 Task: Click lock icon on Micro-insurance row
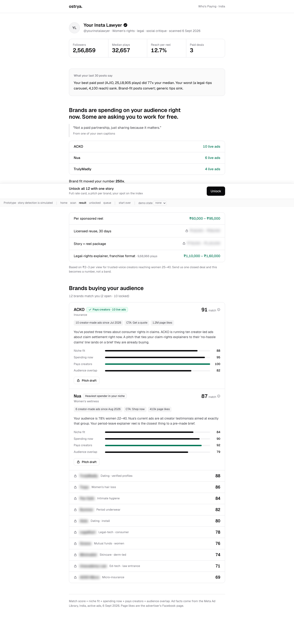[75, 577]
